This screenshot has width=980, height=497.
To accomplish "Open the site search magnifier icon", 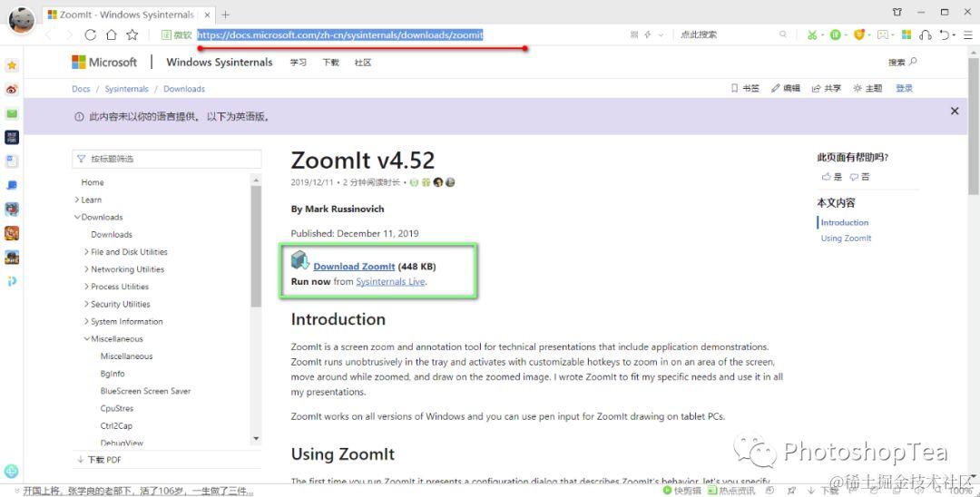I will point(913,62).
